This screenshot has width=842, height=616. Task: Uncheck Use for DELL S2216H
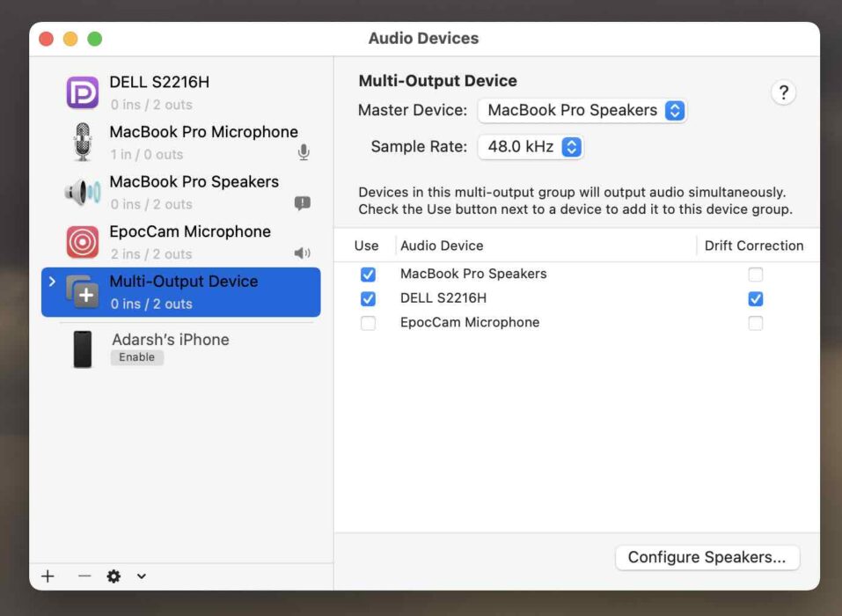[x=367, y=298]
